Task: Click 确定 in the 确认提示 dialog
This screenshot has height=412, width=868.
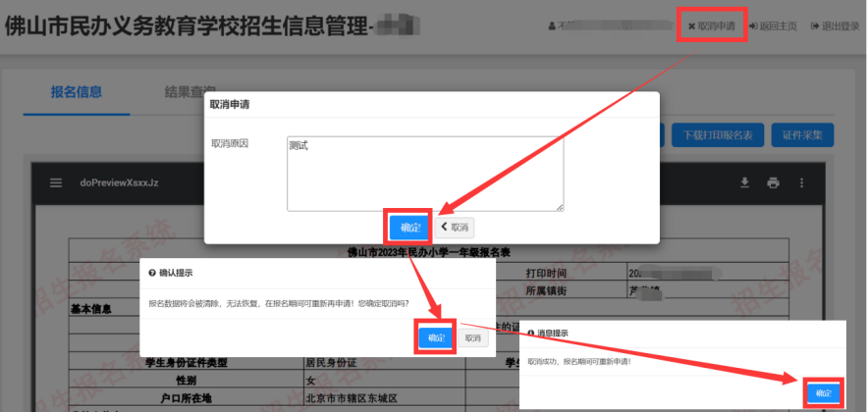Action: (x=436, y=337)
